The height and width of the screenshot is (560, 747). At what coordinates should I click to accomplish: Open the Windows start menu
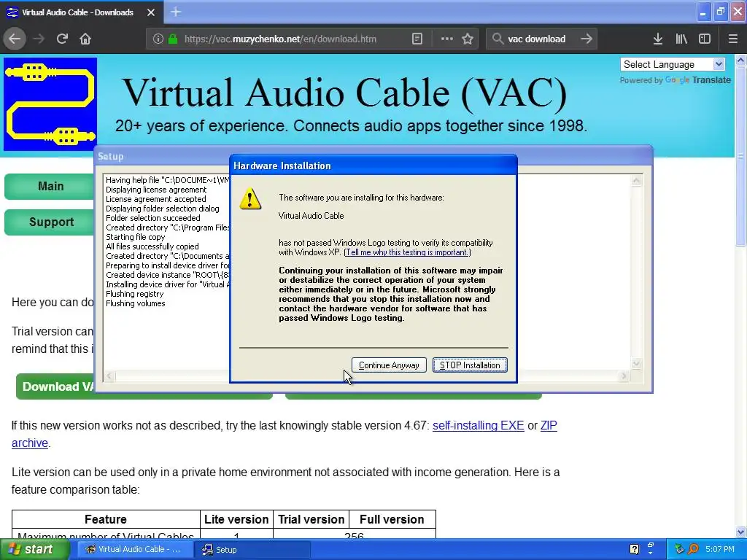34,550
